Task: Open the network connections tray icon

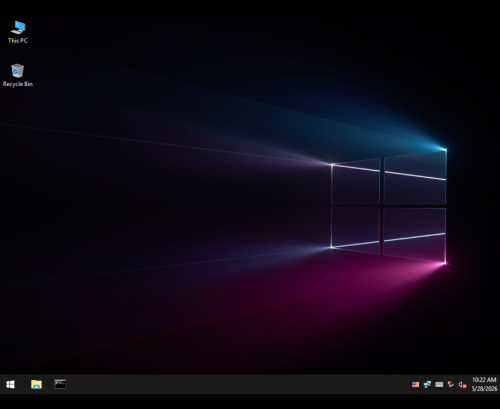Action: (427, 384)
